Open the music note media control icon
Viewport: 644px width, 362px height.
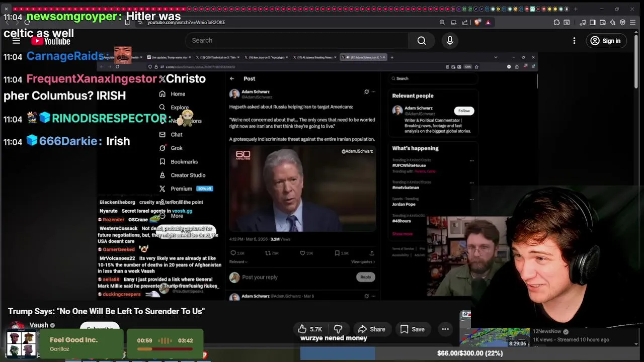(x=583, y=22)
